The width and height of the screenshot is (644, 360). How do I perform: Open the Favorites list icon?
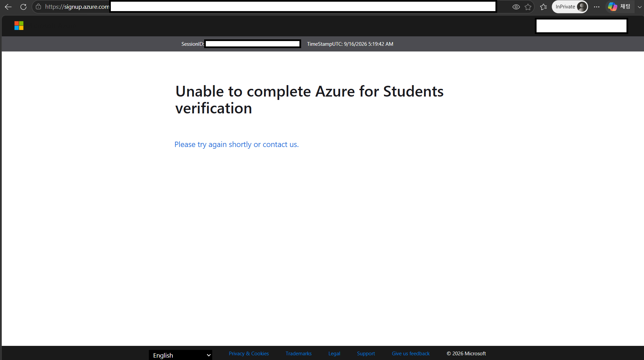tap(543, 7)
